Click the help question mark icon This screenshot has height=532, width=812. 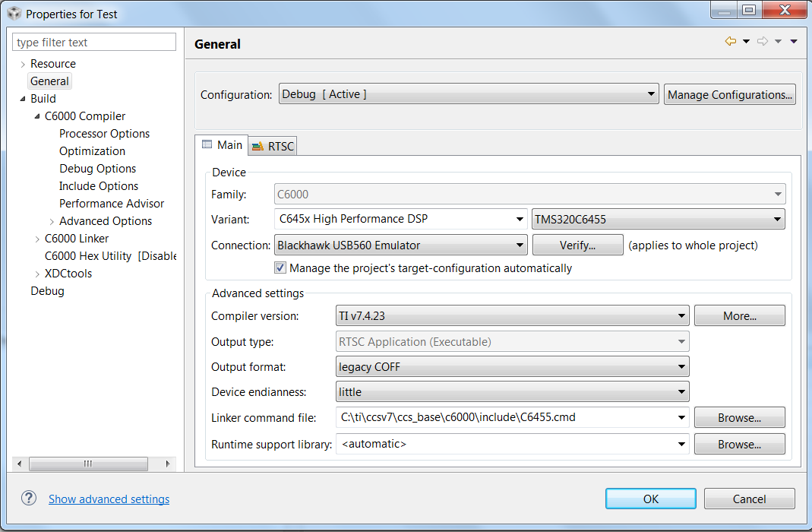click(29, 499)
